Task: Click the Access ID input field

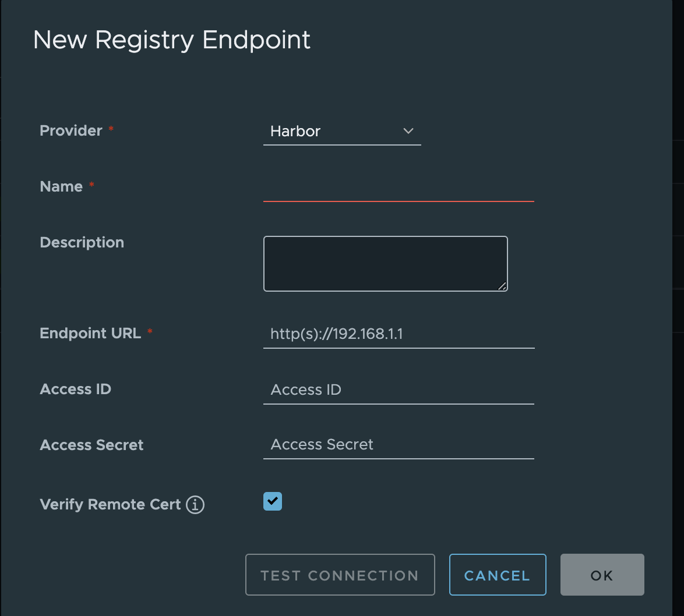Action: pyautogui.click(x=399, y=390)
